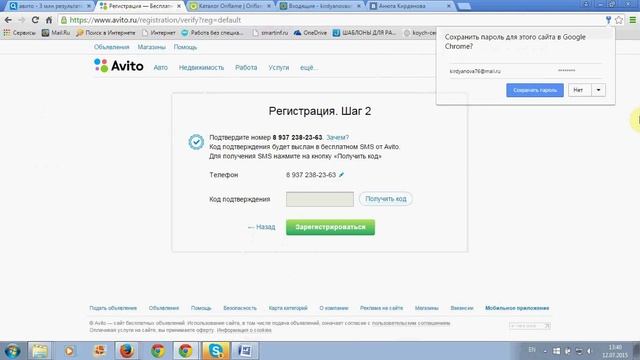
Task: Open footer link Вакансии
Action: pyautogui.click(x=462, y=308)
